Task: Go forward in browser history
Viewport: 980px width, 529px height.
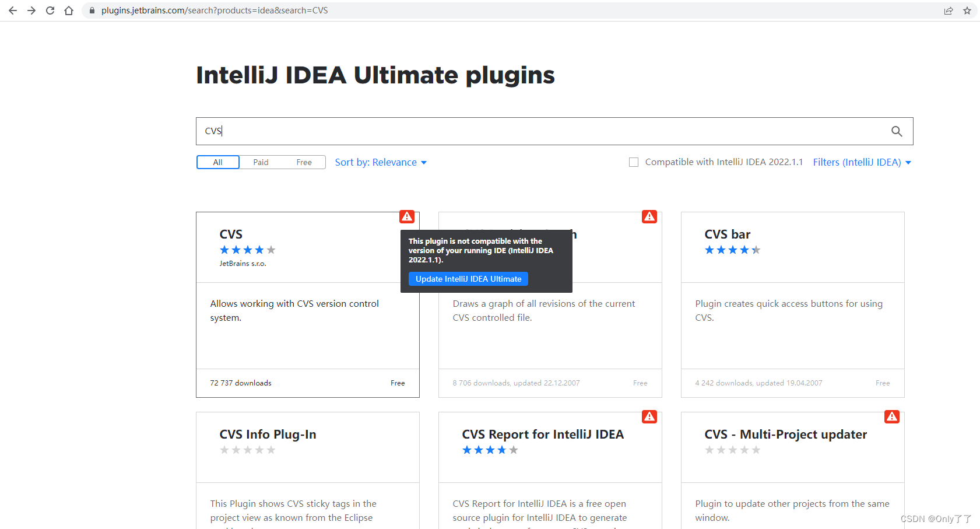Action: tap(31, 10)
